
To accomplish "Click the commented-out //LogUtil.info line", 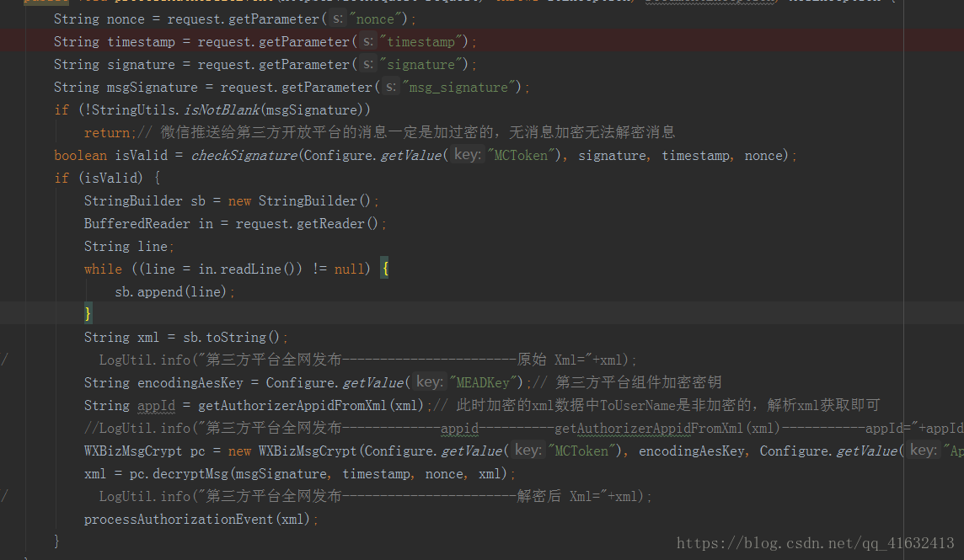I will point(524,429).
